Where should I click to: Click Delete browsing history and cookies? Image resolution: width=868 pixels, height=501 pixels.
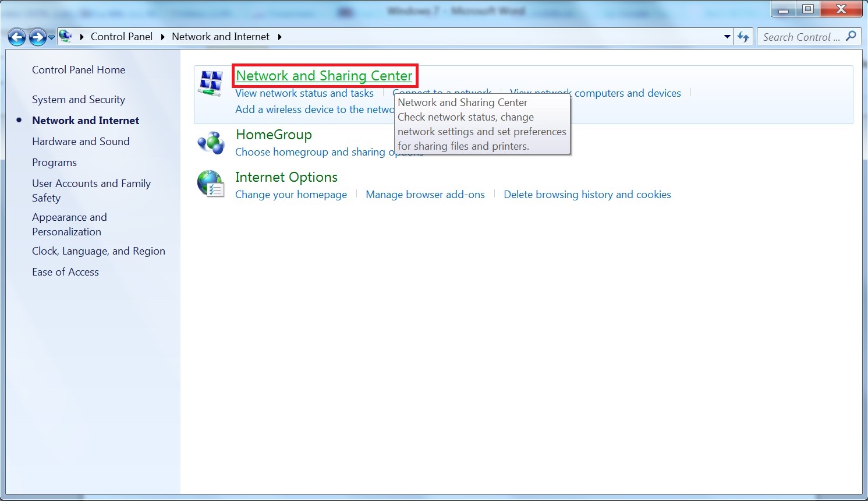click(587, 194)
